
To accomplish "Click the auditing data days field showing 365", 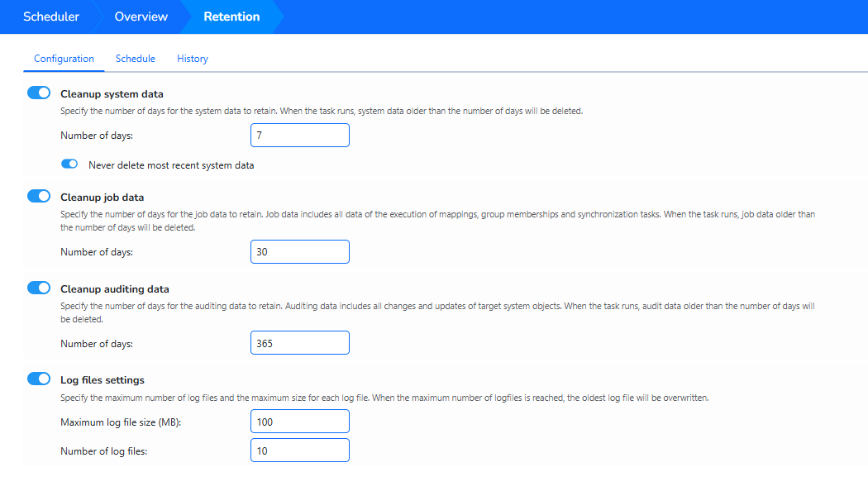I will (300, 343).
